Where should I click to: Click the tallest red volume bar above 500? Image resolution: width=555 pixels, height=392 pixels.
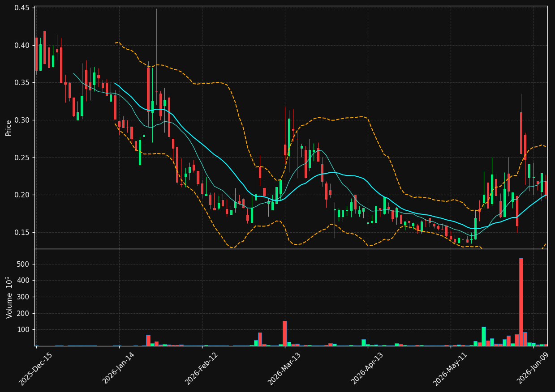pos(521,302)
